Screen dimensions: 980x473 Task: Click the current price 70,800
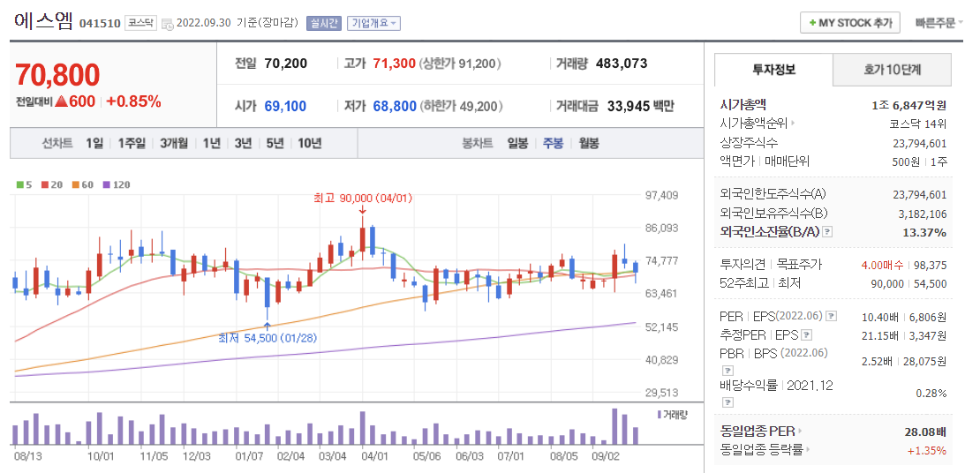(x=57, y=75)
